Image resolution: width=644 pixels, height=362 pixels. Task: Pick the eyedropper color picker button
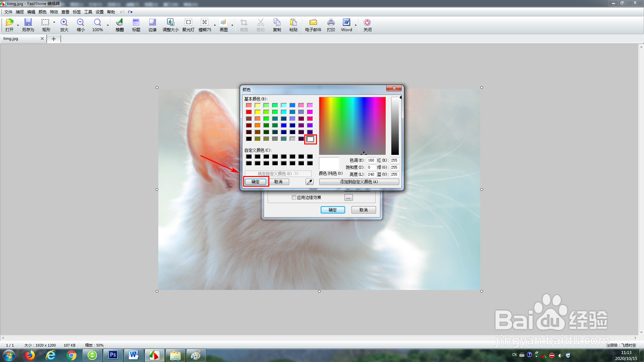[309, 182]
